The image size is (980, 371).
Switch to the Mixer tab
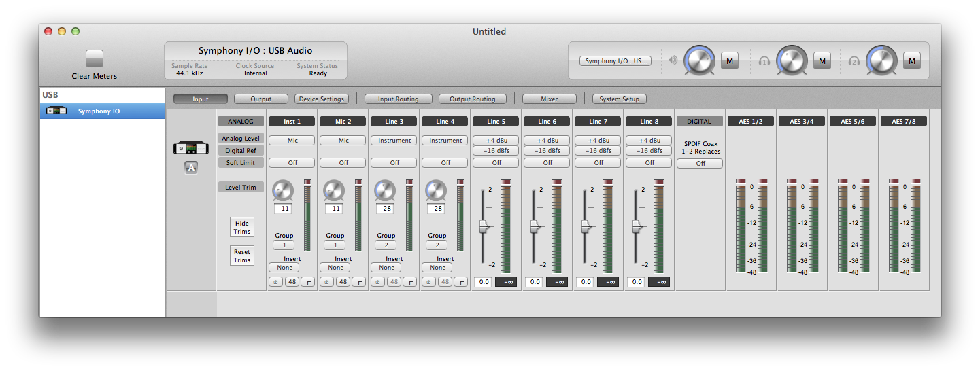coord(550,99)
